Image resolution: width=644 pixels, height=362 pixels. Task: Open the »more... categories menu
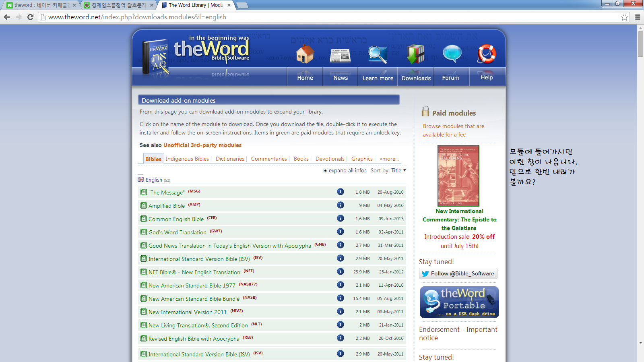(x=389, y=159)
